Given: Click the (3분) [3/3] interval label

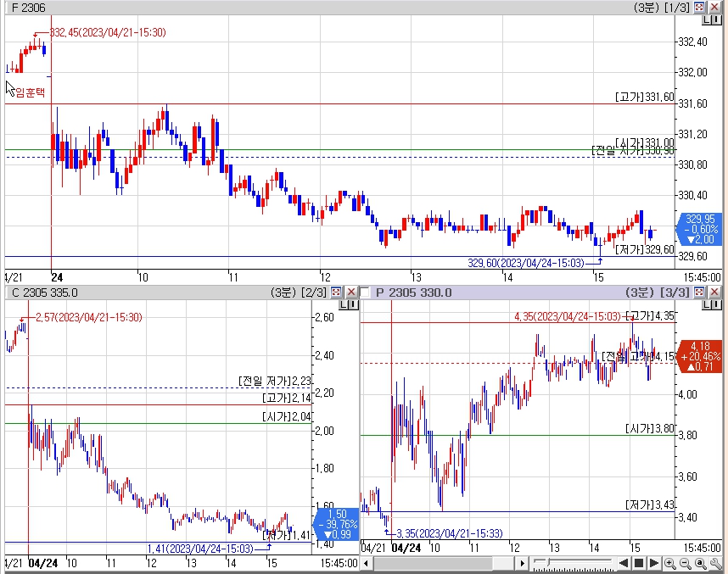Looking at the screenshot, I should (658, 293).
